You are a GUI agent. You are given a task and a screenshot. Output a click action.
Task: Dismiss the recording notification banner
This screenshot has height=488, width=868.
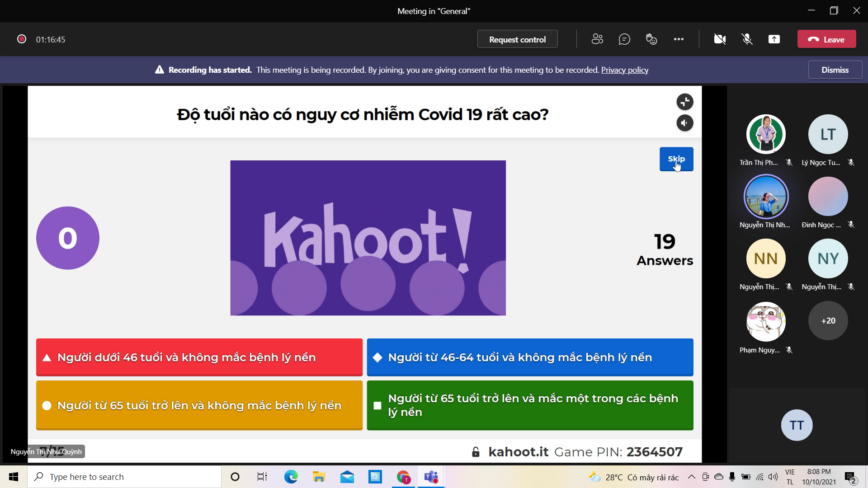[x=835, y=70]
